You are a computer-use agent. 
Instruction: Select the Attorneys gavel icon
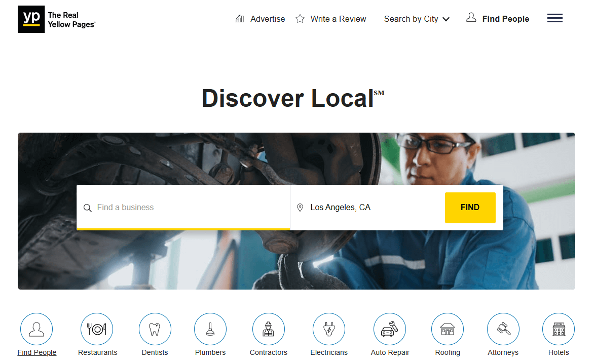503,329
